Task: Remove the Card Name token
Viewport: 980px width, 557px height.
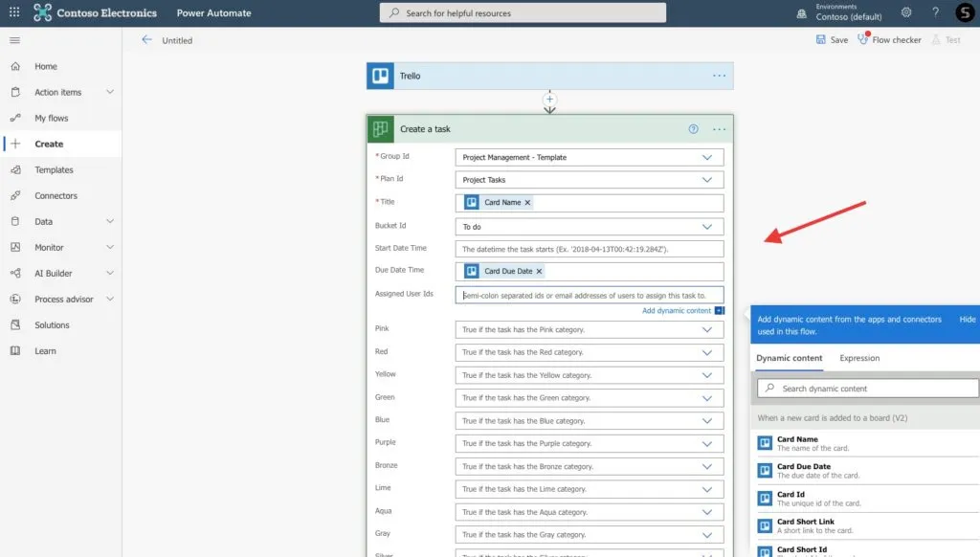Action: [527, 203]
